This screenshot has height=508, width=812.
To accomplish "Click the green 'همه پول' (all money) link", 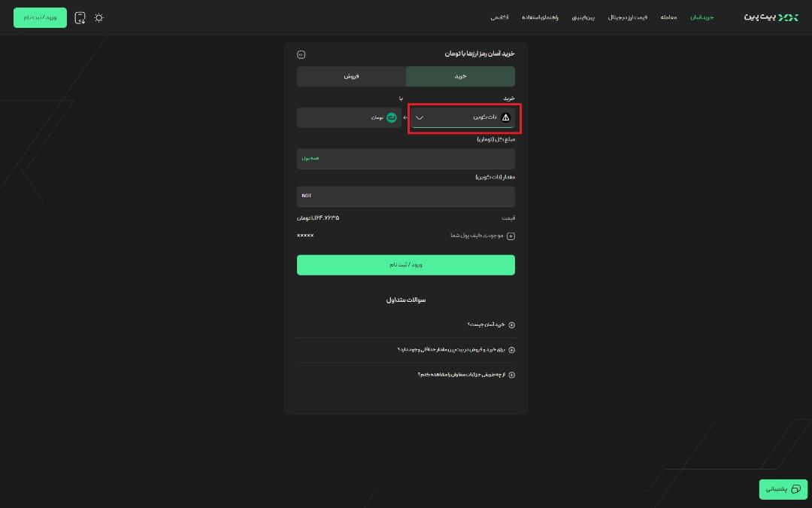I will pyautogui.click(x=311, y=159).
